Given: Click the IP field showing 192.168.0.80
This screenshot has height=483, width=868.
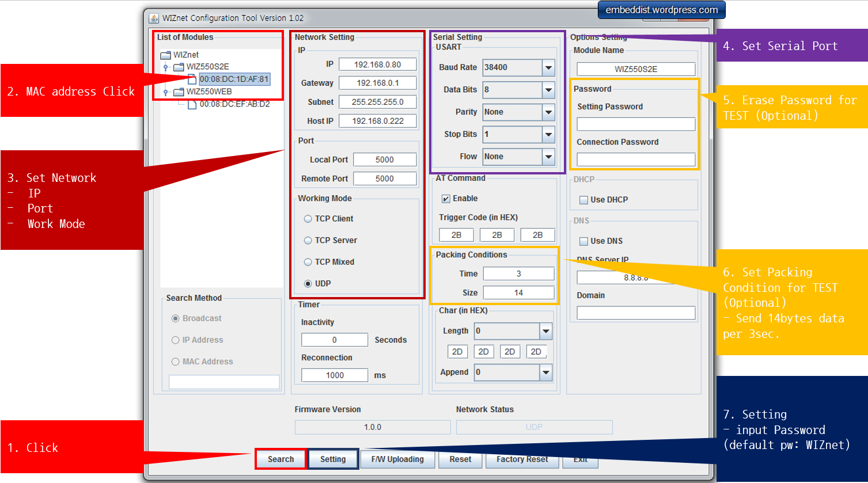Looking at the screenshot, I should 378,64.
